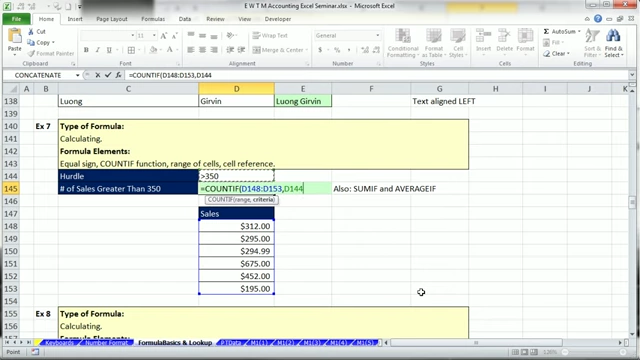Toggle Center alignment

(x=202, y=50)
